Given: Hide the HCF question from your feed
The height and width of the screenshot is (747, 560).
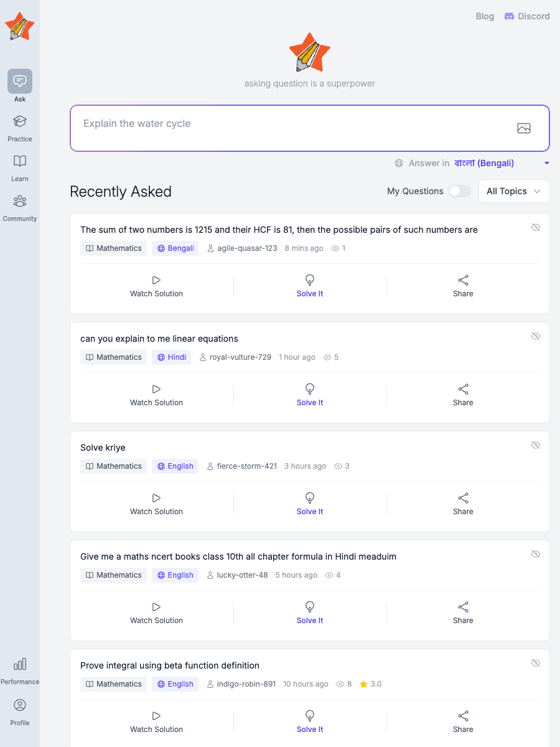Looking at the screenshot, I should [x=536, y=227].
